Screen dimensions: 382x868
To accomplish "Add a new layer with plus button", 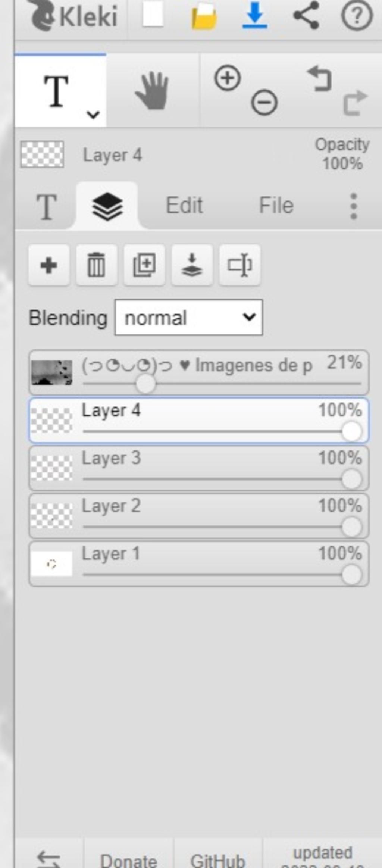I will pyautogui.click(x=48, y=265).
